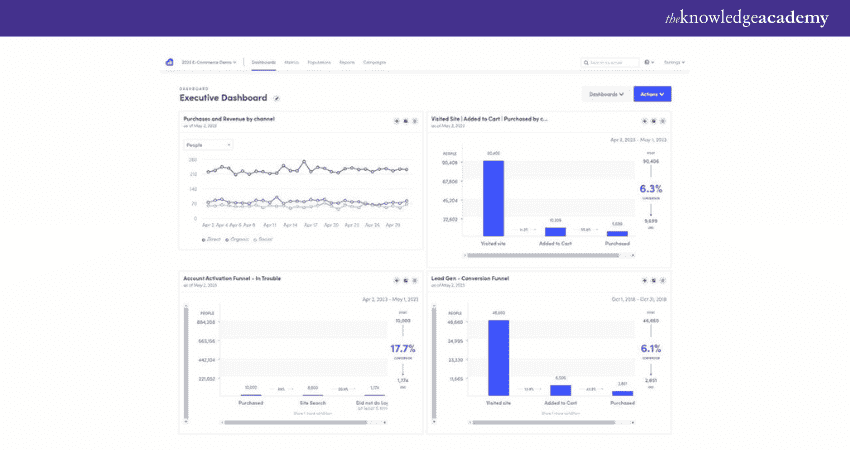Click first action icon on Account Activation Funnel card

coord(396,280)
